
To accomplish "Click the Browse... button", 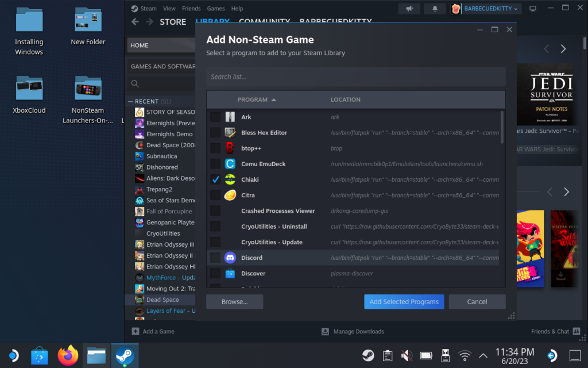I will [234, 302].
